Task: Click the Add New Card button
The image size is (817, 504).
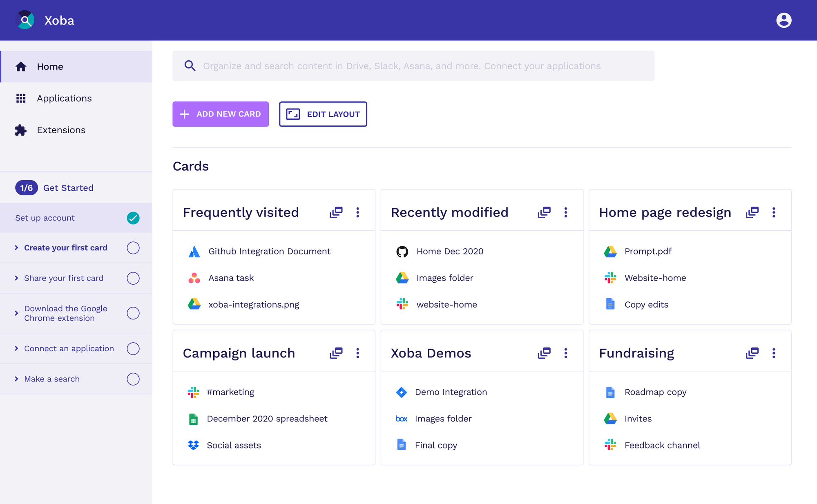Action: pyautogui.click(x=221, y=114)
